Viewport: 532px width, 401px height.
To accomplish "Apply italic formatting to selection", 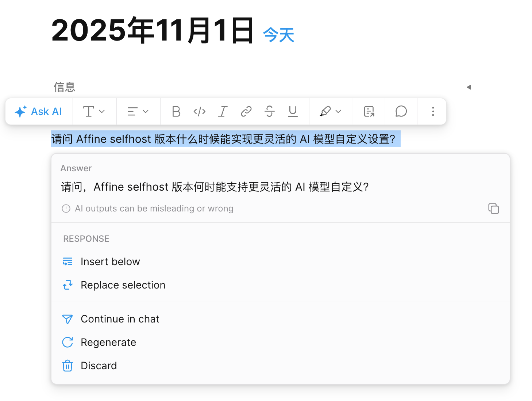I will pyautogui.click(x=223, y=111).
